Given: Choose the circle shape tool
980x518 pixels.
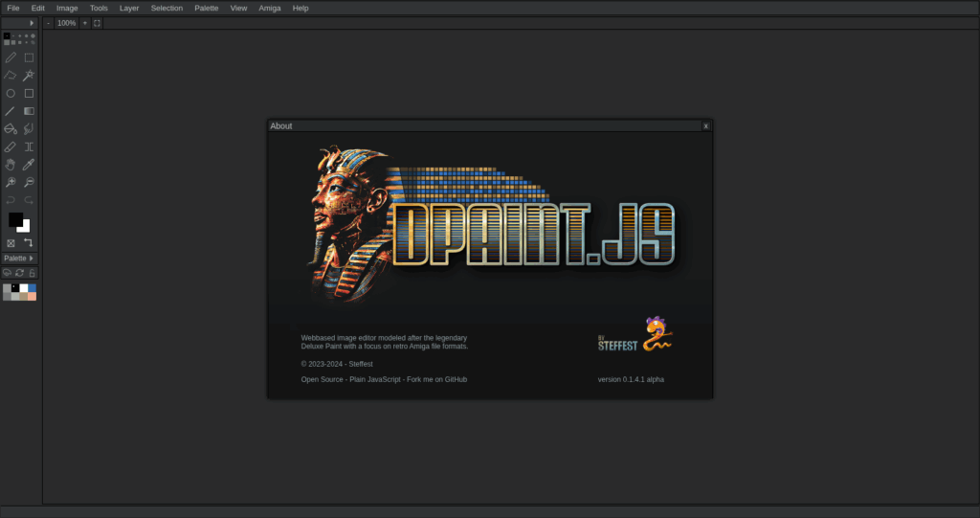Looking at the screenshot, I should coord(11,94).
